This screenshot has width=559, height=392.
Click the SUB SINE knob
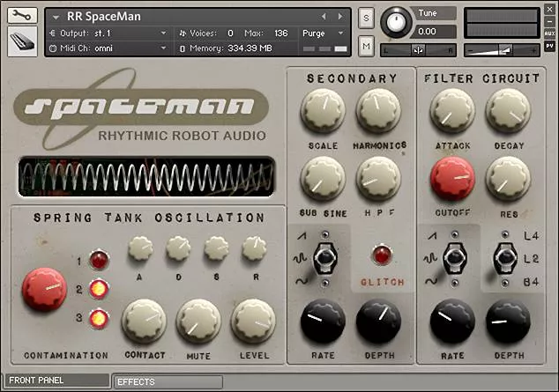(x=323, y=179)
